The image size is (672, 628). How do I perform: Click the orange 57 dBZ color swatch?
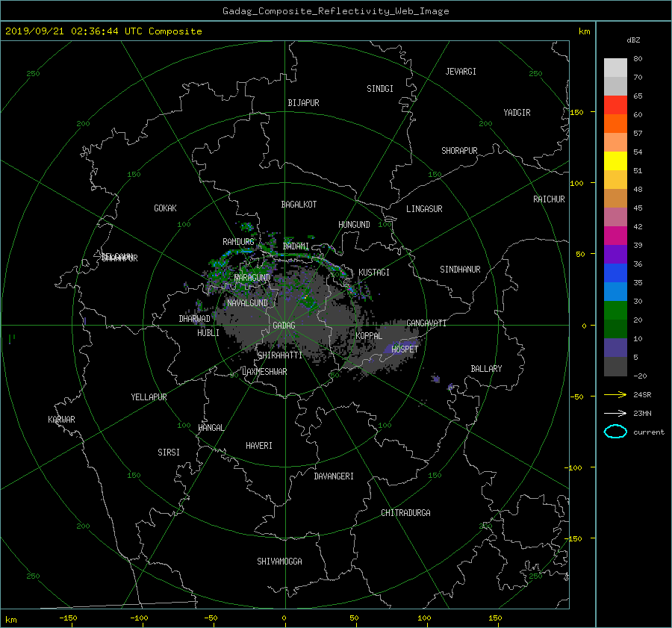pyautogui.click(x=615, y=124)
